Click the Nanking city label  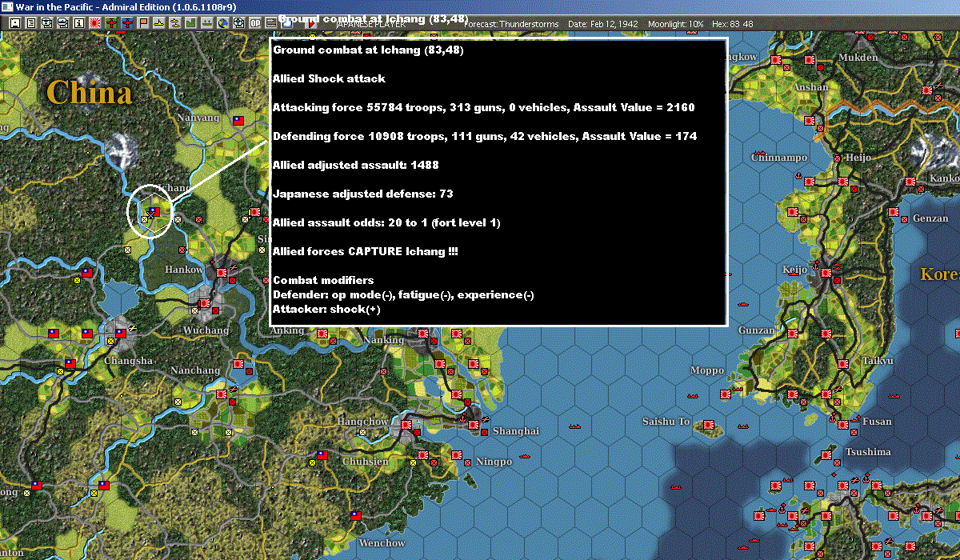(x=383, y=340)
